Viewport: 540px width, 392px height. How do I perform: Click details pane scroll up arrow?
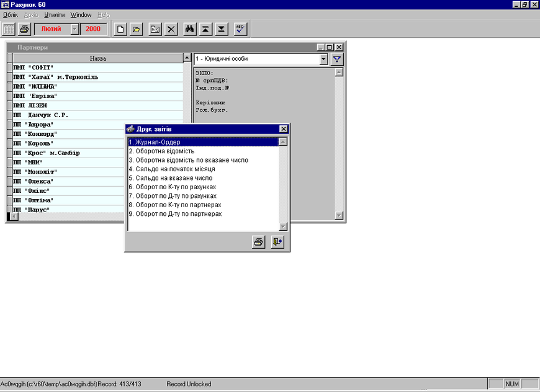click(x=339, y=72)
